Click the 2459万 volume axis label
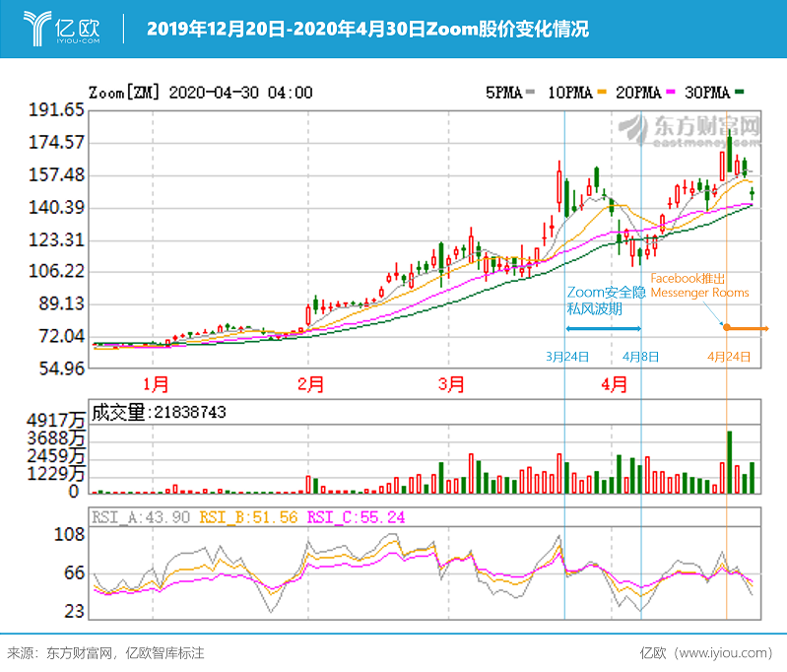Image resolution: width=787 pixels, height=672 pixels. click(56, 456)
